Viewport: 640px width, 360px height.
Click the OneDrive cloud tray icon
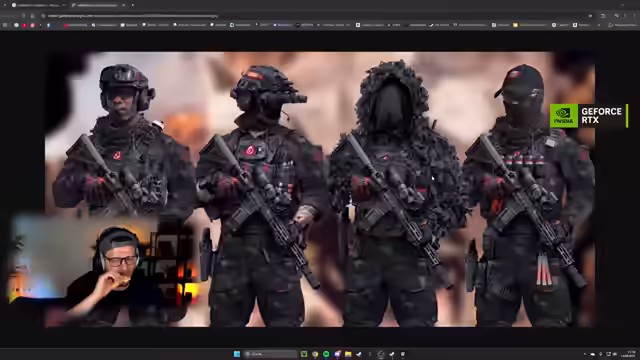click(x=593, y=354)
